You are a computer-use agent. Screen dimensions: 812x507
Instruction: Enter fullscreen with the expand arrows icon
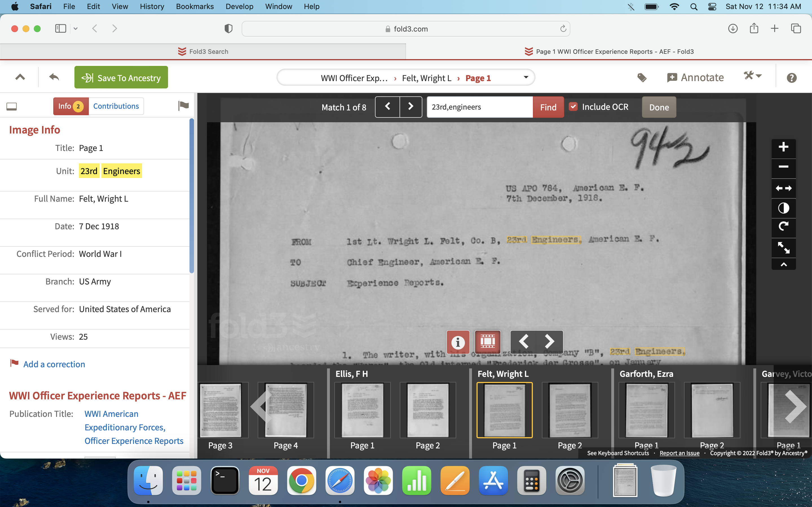[x=783, y=248]
